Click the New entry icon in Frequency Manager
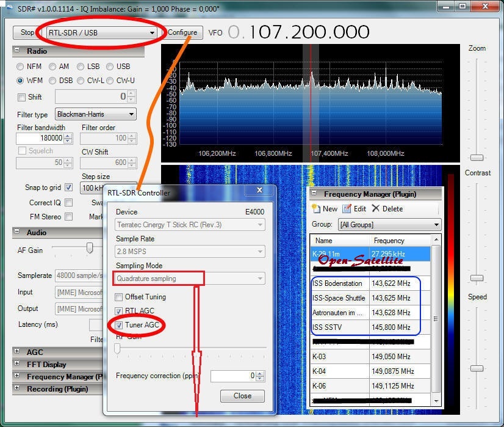Screen dimensions: 504x427 click(316, 208)
